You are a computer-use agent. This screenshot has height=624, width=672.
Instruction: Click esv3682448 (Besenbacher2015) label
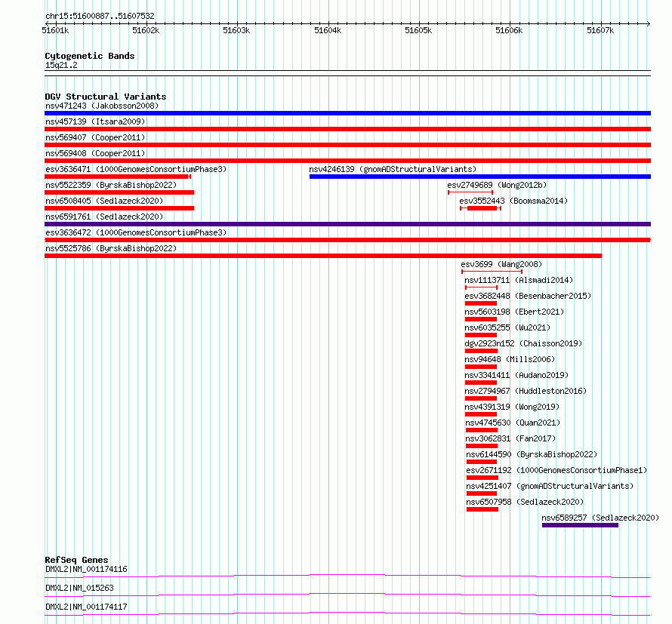pyautogui.click(x=528, y=296)
